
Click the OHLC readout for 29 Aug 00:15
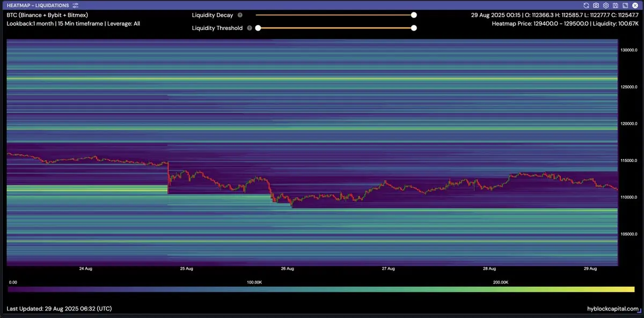(x=555, y=16)
